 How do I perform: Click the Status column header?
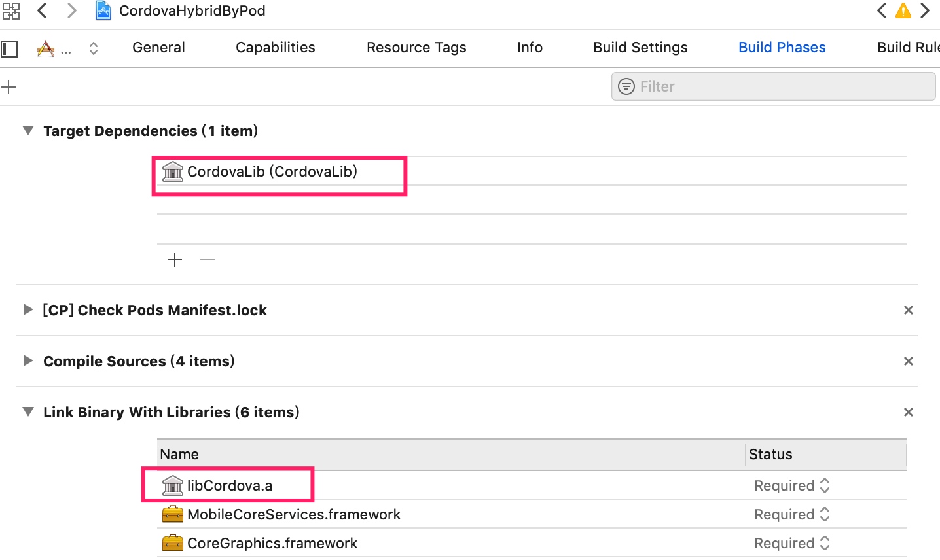tap(826, 454)
